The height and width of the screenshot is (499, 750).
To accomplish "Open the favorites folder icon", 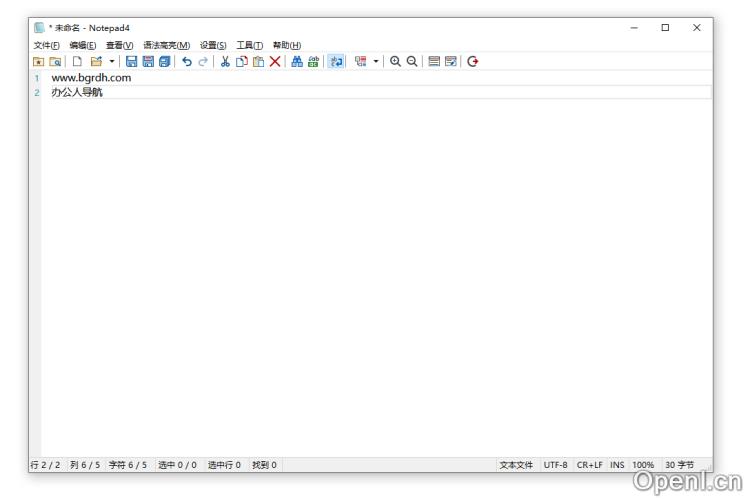I will [38, 62].
